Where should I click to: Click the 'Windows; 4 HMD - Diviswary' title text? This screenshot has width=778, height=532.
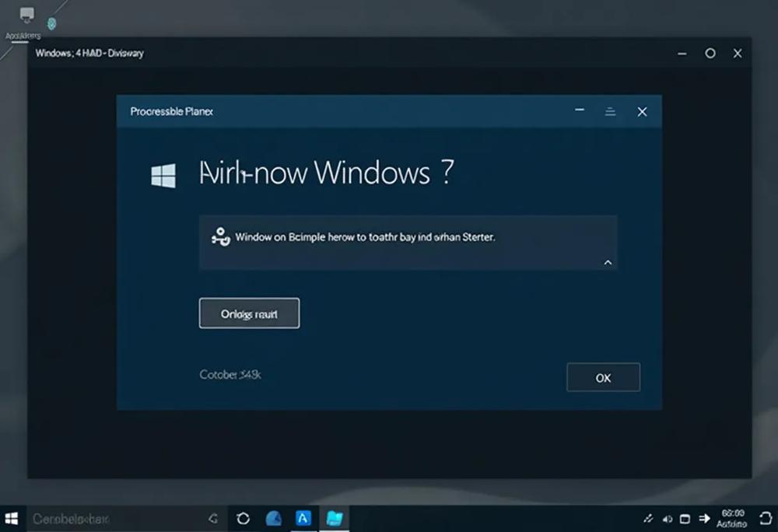[x=89, y=53]
